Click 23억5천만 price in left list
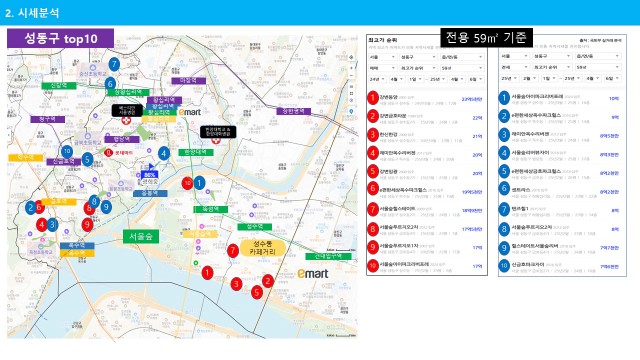The height and width of the screenshot is (360, 640). point(472,99)
